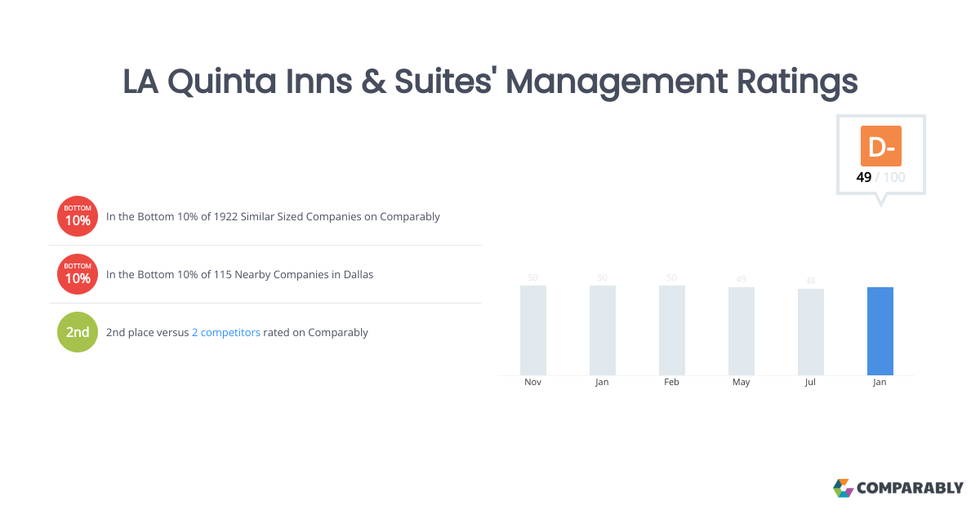This screenshot has width=980, height=514.
Task: Click the rated on Comparably text
Action: 315,332
